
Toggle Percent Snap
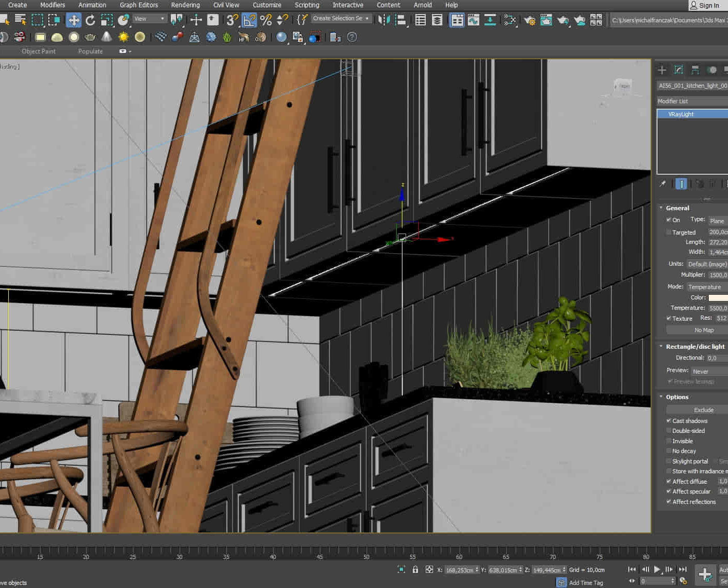pyautogui.click(x=266, y=20)
